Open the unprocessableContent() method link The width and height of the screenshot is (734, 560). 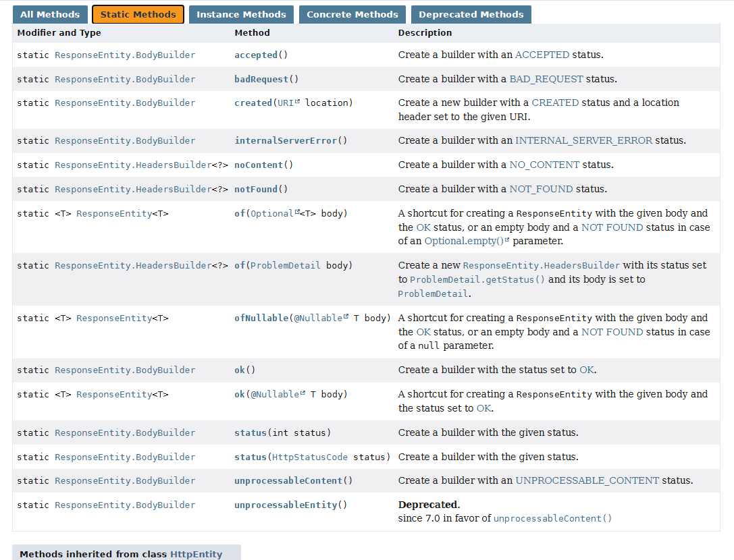288,481
